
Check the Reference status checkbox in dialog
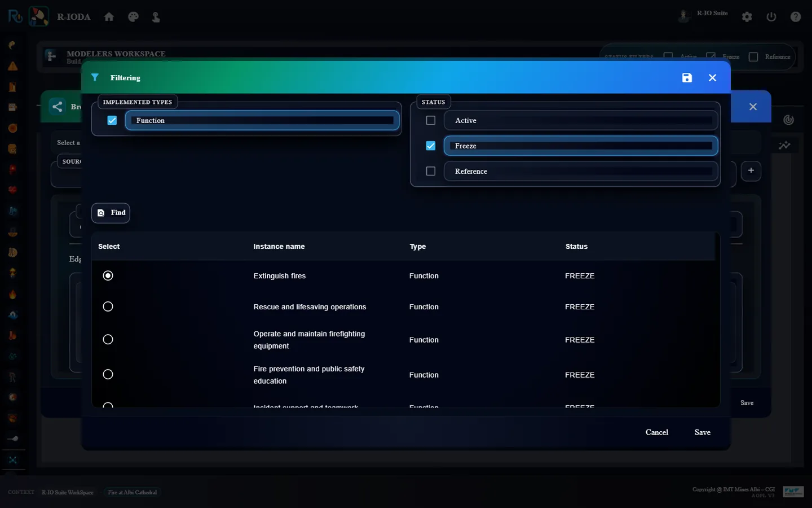[x=431, y=171]
